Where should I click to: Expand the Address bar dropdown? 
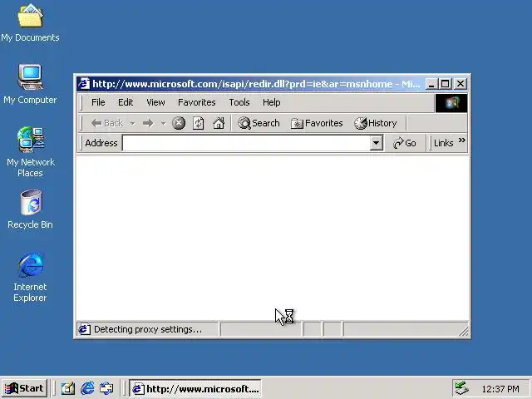point(376,143)
